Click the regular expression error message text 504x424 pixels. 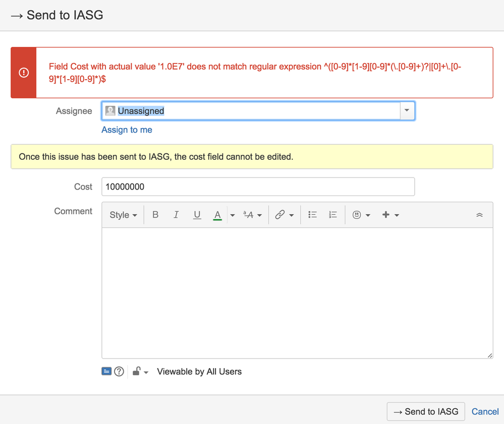coord(255,73)
